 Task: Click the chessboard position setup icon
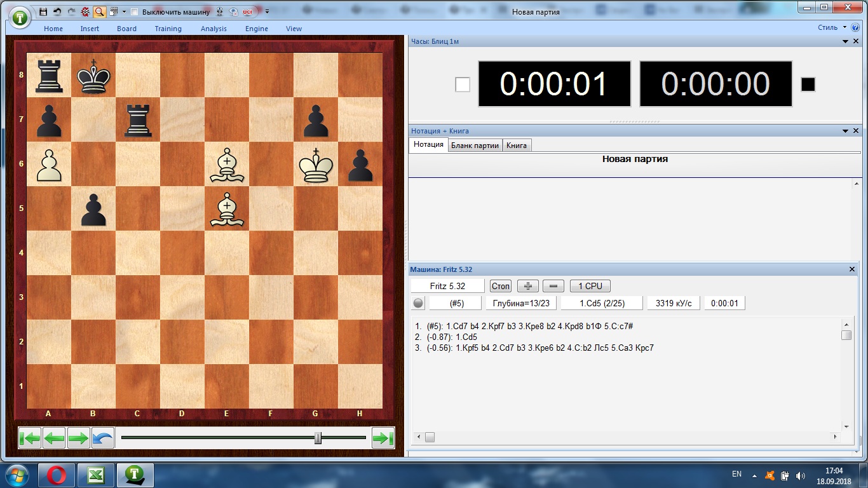point(113,11)
